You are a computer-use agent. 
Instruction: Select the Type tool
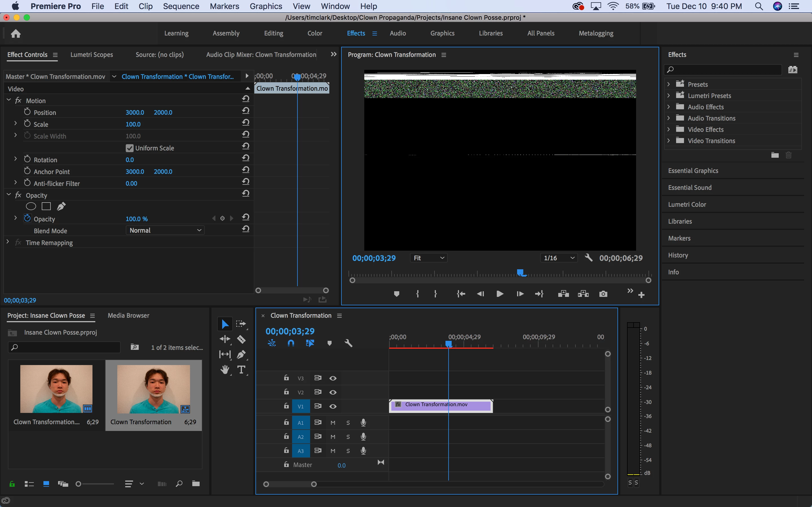point(241,370)
